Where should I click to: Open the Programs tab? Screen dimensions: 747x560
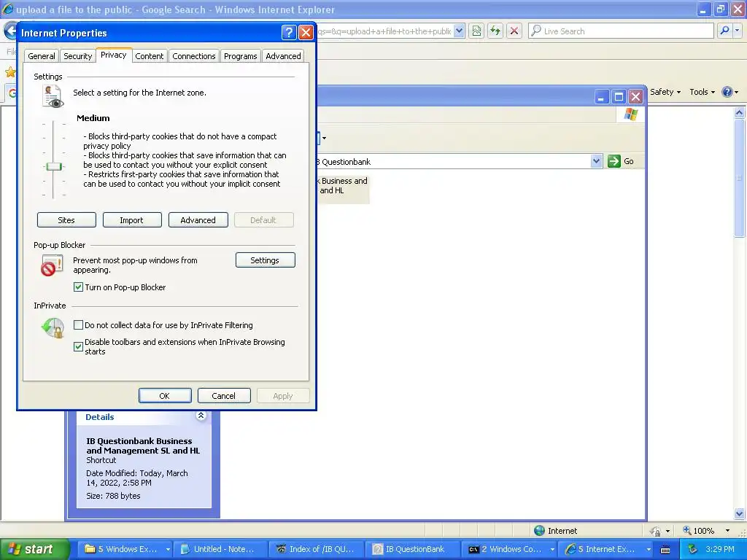tap(240, 56)
